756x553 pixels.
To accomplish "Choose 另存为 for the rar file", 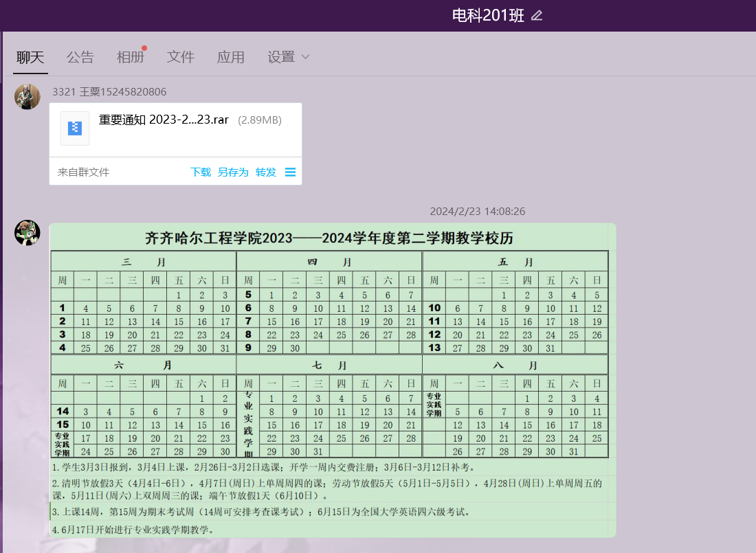I will [233, 172].
